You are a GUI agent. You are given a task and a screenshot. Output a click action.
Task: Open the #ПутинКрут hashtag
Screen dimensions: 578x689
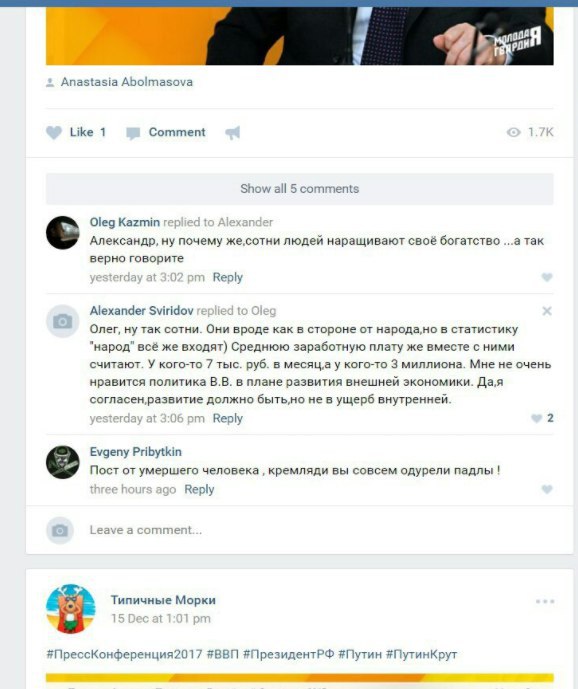click(422, 654)
